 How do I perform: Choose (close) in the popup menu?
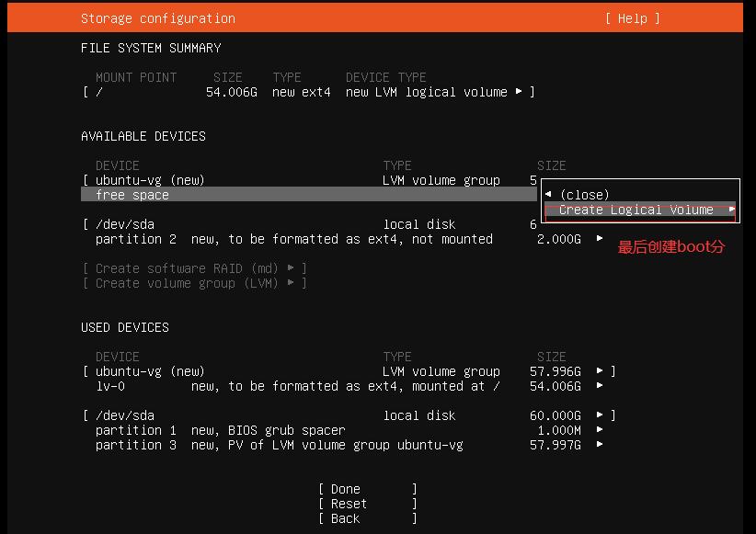(x=584, y=195)
